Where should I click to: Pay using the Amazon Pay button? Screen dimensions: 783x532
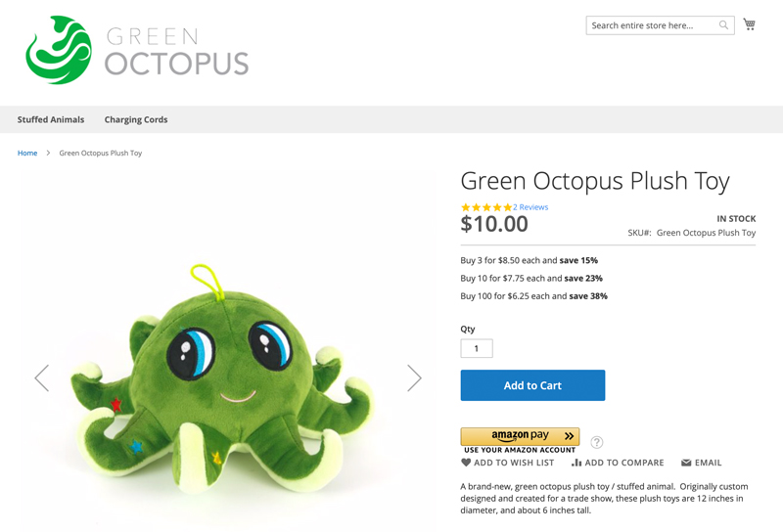(x=520, y=436)
